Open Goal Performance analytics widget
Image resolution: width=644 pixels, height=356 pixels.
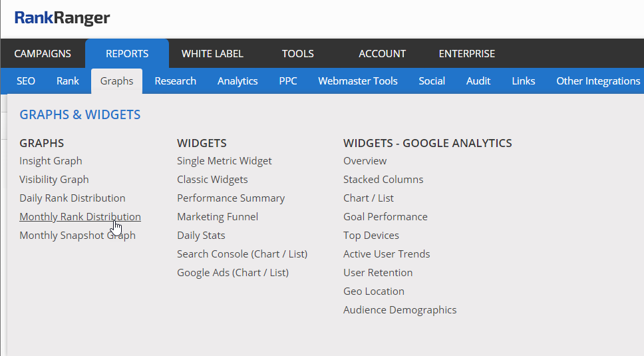385,217
